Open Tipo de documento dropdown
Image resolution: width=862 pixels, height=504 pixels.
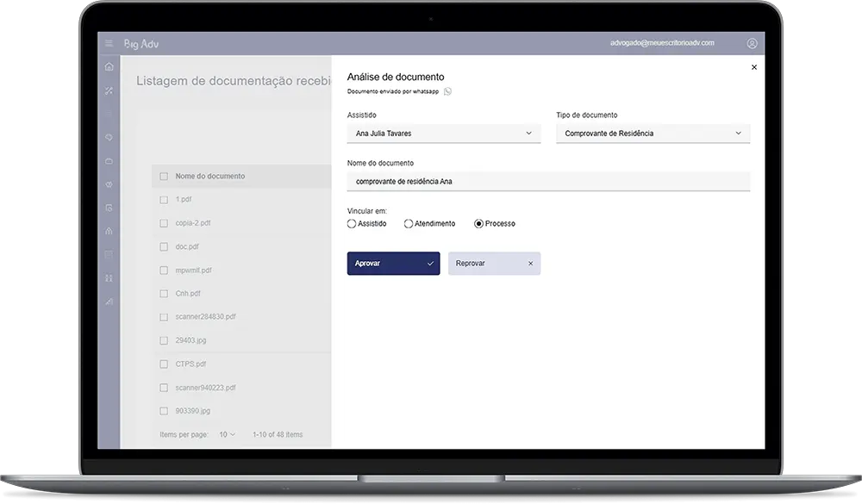[x=653, y=134]
